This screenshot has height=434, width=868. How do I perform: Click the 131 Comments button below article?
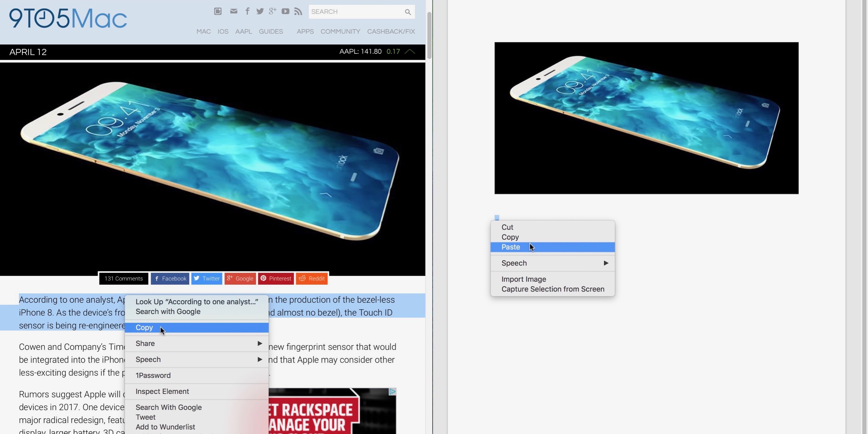(123, 279)
